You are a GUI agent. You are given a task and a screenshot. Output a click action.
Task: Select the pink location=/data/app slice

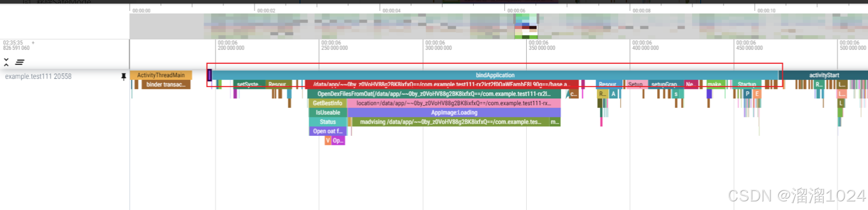454,103
